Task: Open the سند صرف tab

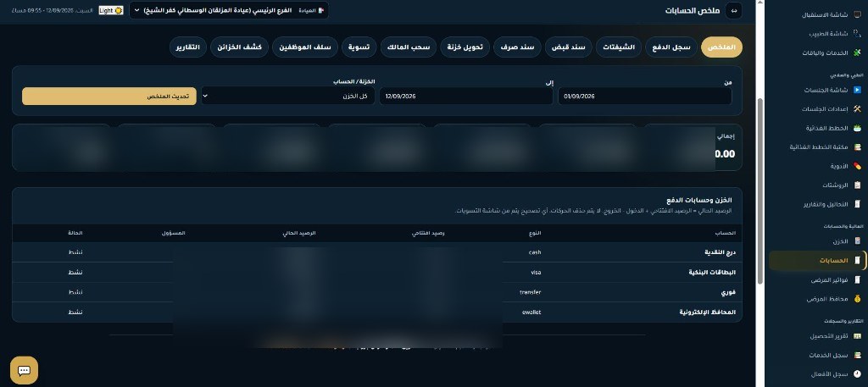Action: click(x=517, y=47)
